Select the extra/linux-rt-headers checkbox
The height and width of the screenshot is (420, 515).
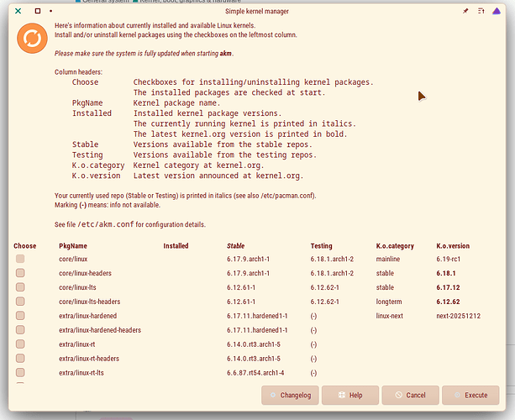coord(20,359)
